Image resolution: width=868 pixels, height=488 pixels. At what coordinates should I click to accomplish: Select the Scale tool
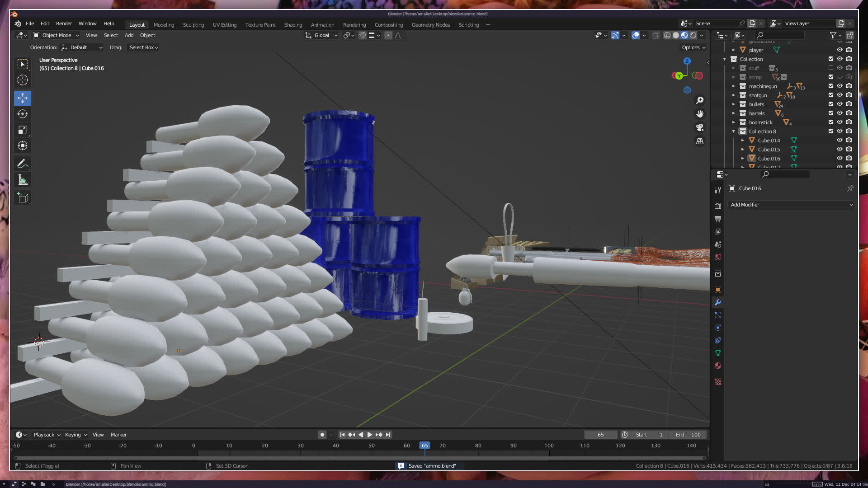[x=22, y=130]
